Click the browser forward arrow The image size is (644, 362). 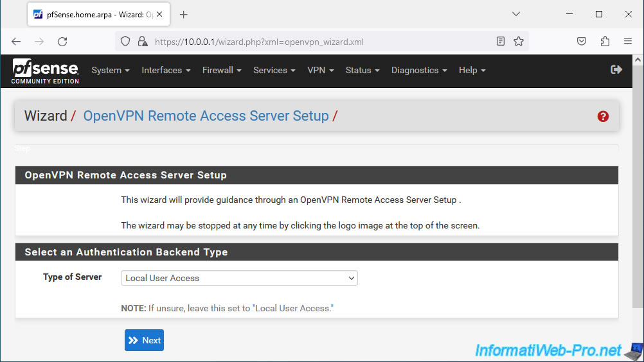tap(39, 42)
